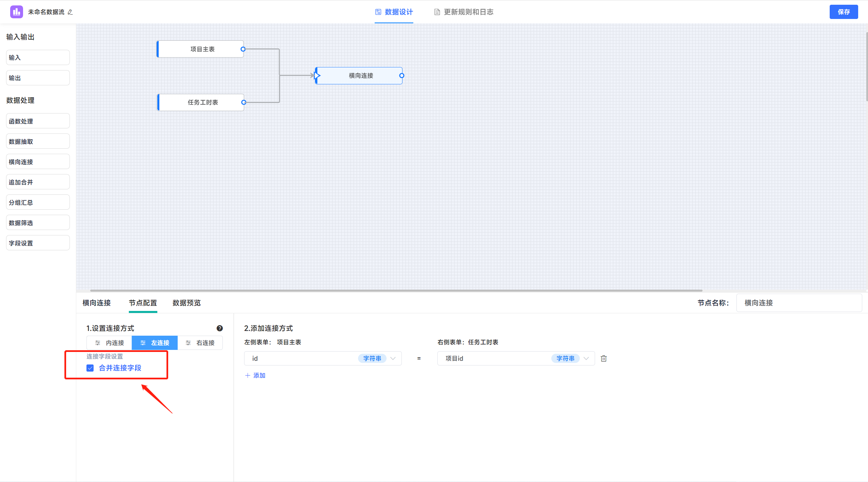This screenshot has height=482, width=868.
Task: Open the left table id field dropdown
Action: tap(323, 358)
